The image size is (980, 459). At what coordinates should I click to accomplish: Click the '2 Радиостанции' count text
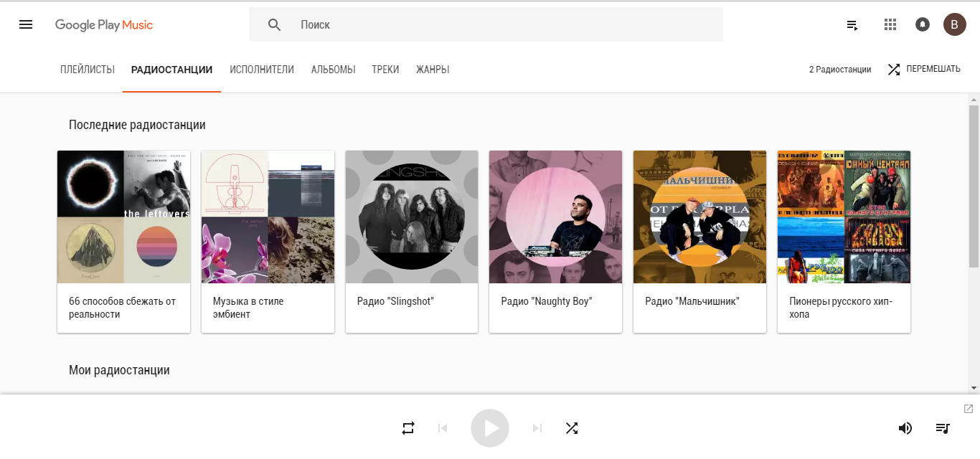pos(840,70)
